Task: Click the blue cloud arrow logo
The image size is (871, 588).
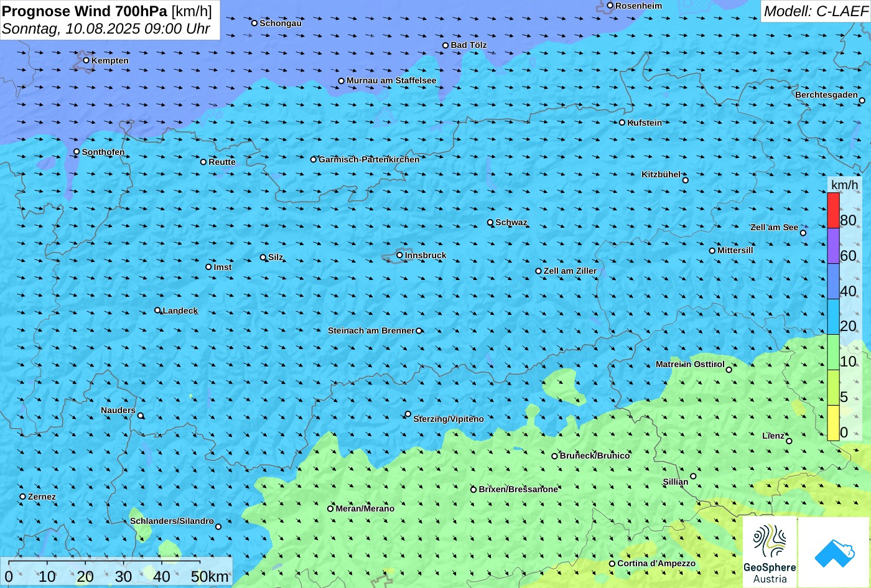Action: coord(834,553)
